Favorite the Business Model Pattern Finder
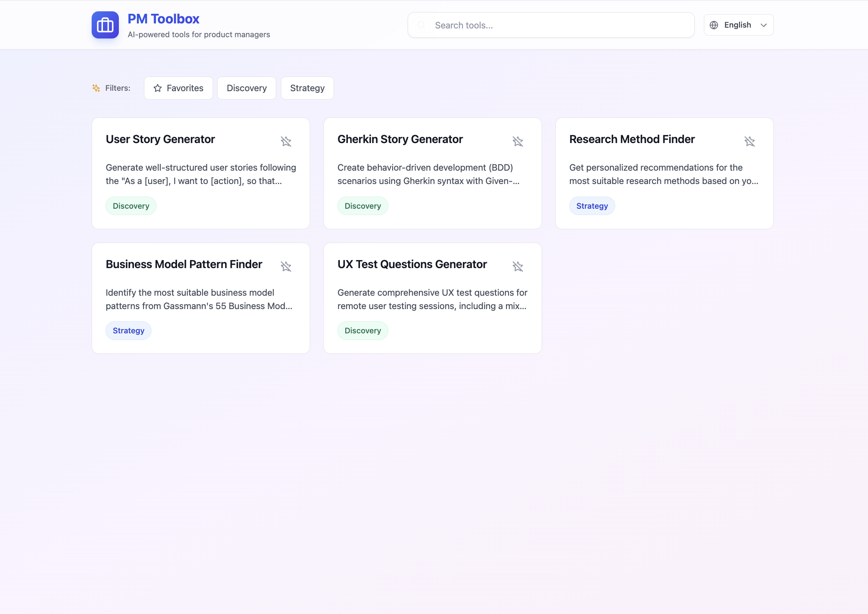Screen dimensions: 868x614 286,266
